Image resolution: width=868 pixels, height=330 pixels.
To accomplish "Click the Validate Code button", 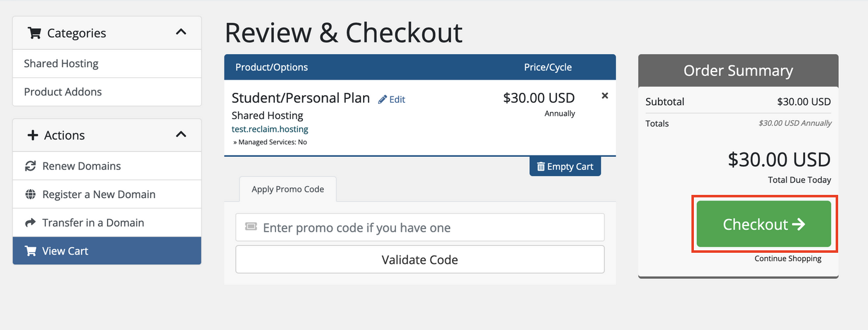I will pos(420,259).
